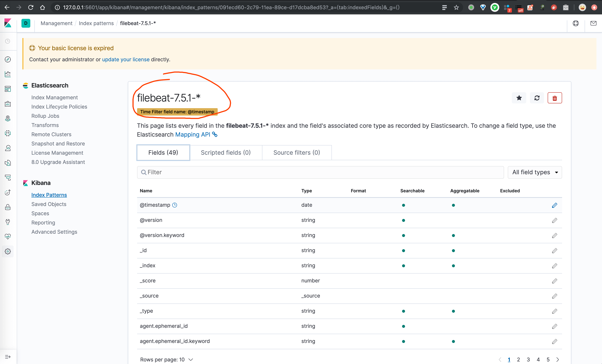Edit the _score field pencil icon
Screen dimensions: 602x364
coord(554,281)
